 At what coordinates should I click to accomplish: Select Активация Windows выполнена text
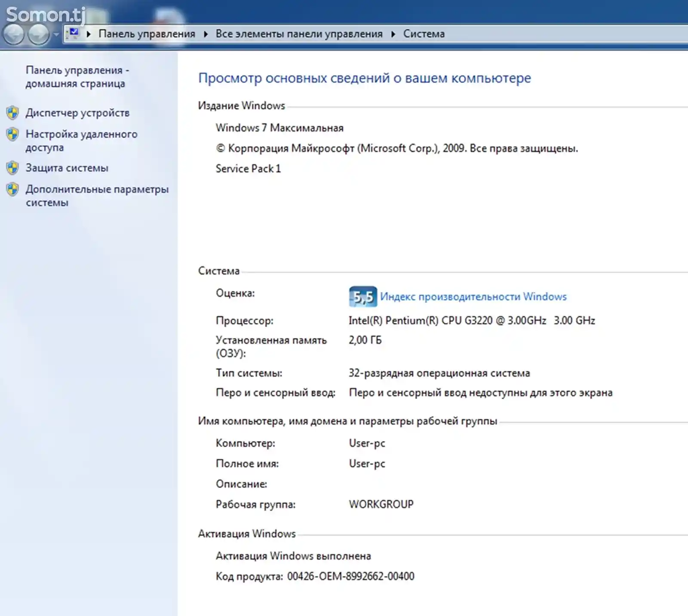293,556
